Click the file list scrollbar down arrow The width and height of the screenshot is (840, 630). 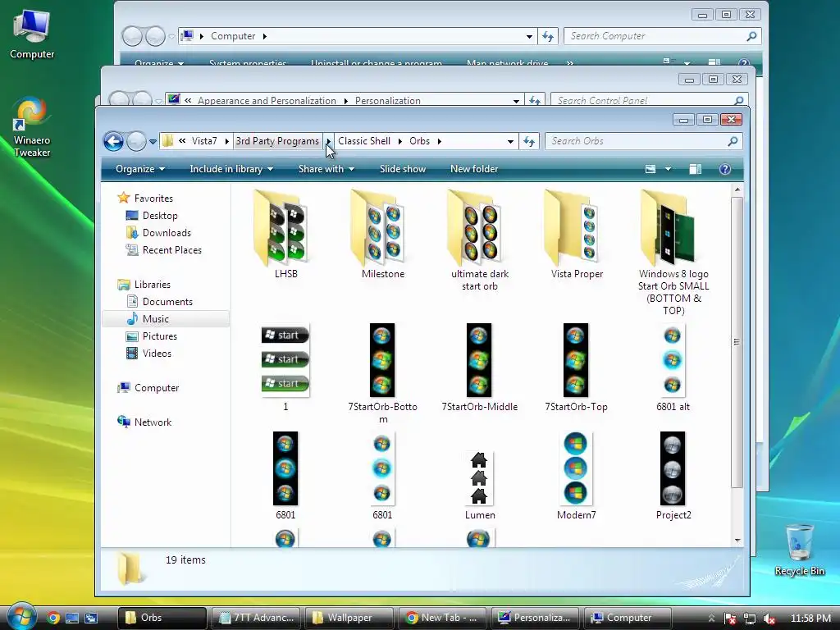click(x=737, y=541)
